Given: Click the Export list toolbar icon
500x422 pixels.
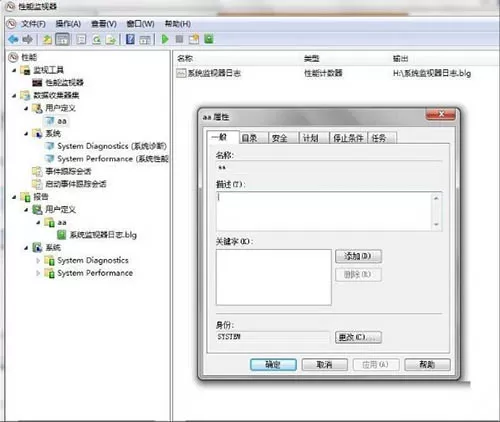Looking at the screenshot, I should pos(111,40).
